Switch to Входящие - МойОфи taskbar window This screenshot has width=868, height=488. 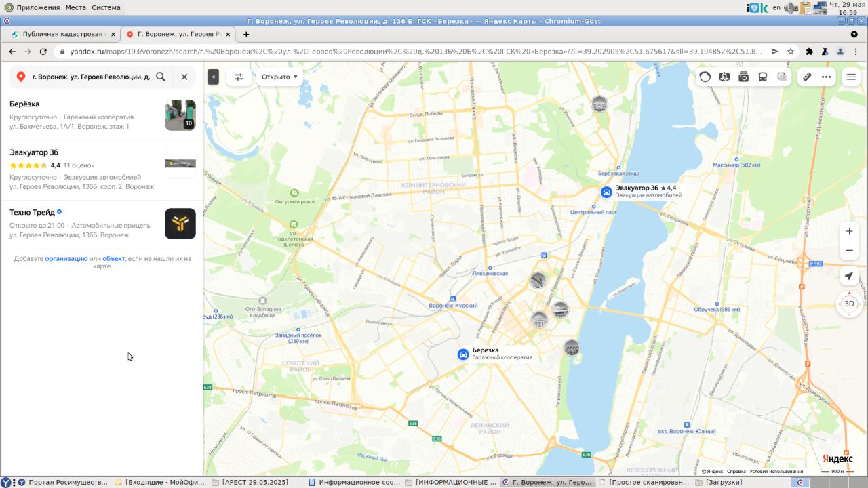point(160,482)
